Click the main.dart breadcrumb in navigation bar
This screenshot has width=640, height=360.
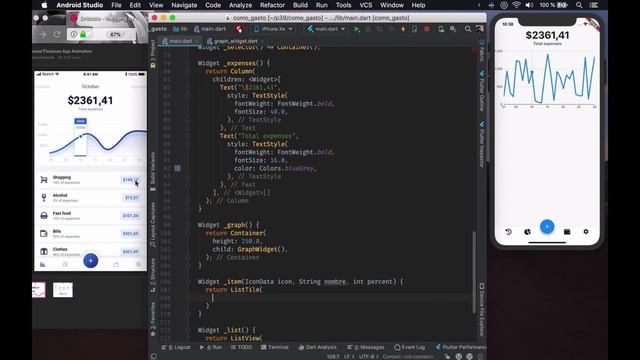(210, 29)
